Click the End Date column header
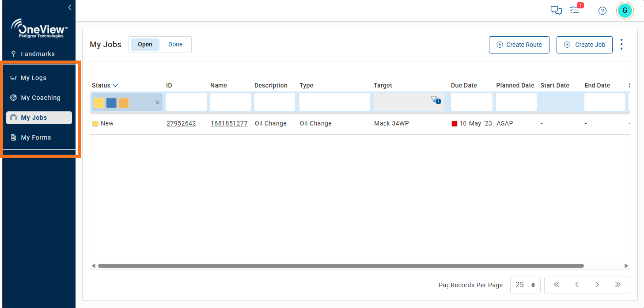644x308 pixels. tap(597, 85)
